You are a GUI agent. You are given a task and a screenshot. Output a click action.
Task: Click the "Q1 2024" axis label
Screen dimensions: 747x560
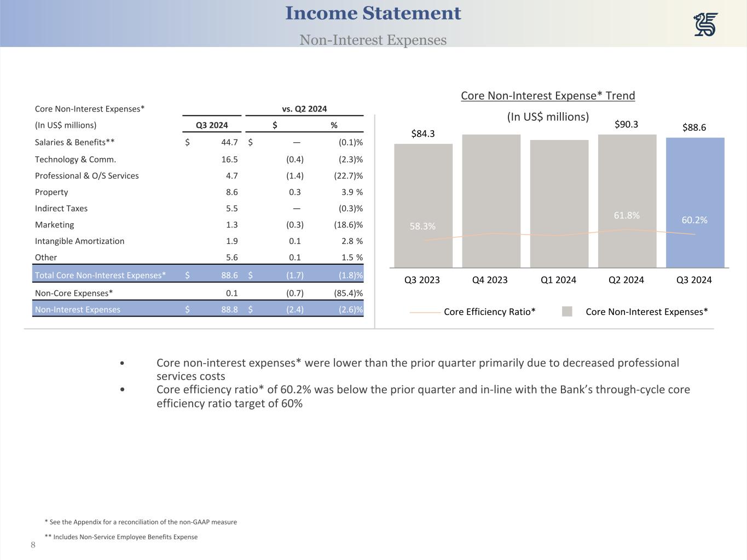558,280
